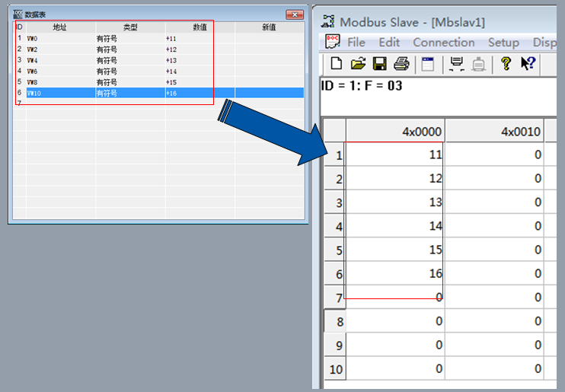
Task: Click the +13 value cell
Action: pos(200,60)
